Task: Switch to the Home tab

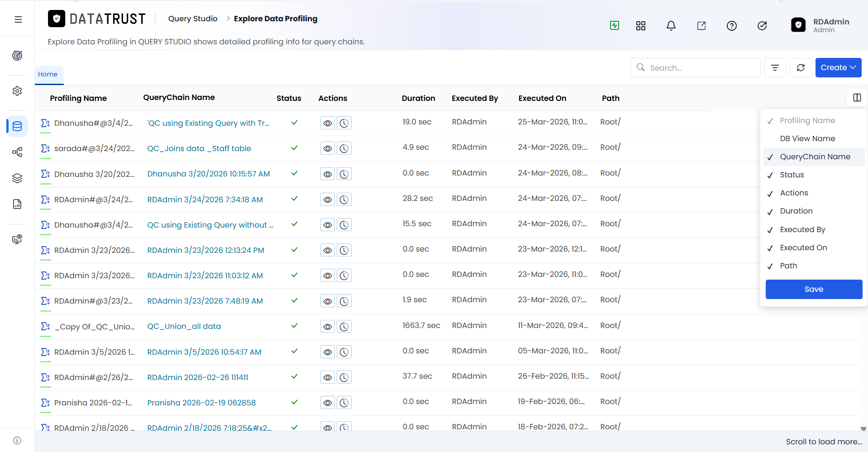Action: click(x=48, y=74)
